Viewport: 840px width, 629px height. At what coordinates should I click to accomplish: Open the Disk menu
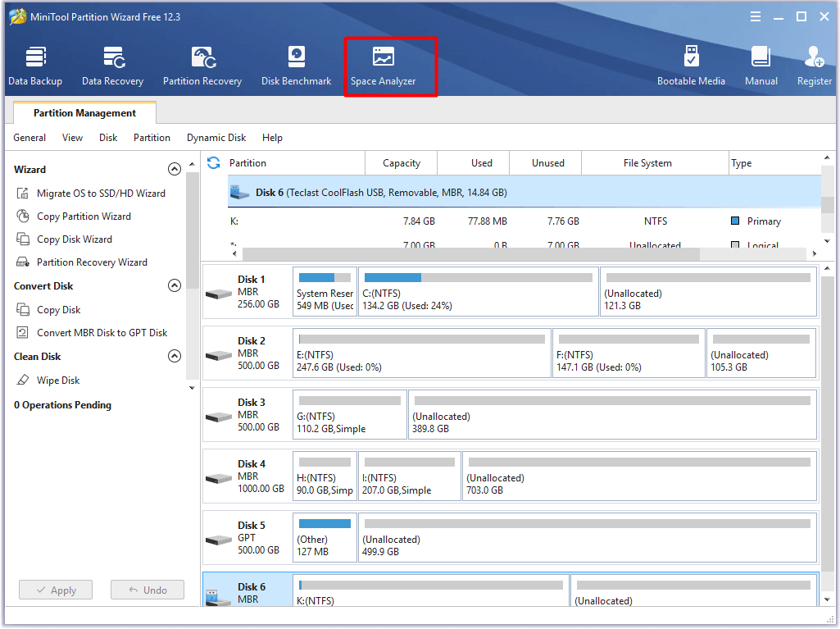[108, 138]
